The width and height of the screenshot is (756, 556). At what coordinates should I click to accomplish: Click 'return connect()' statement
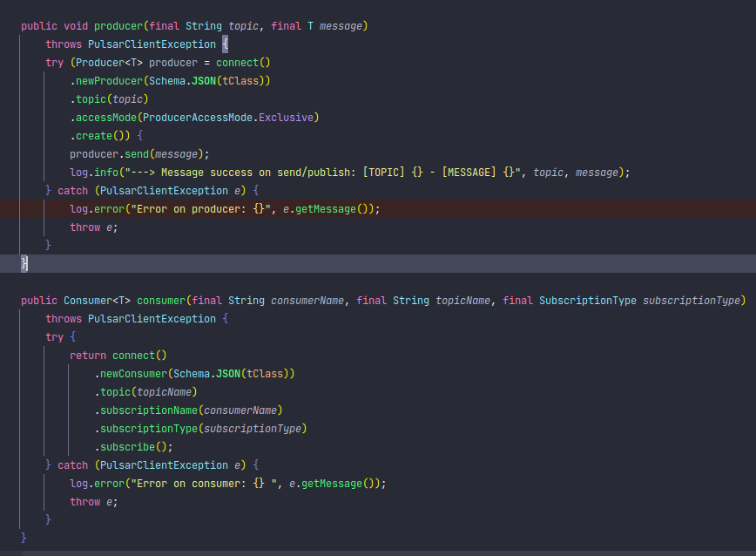tap(118, 356)
